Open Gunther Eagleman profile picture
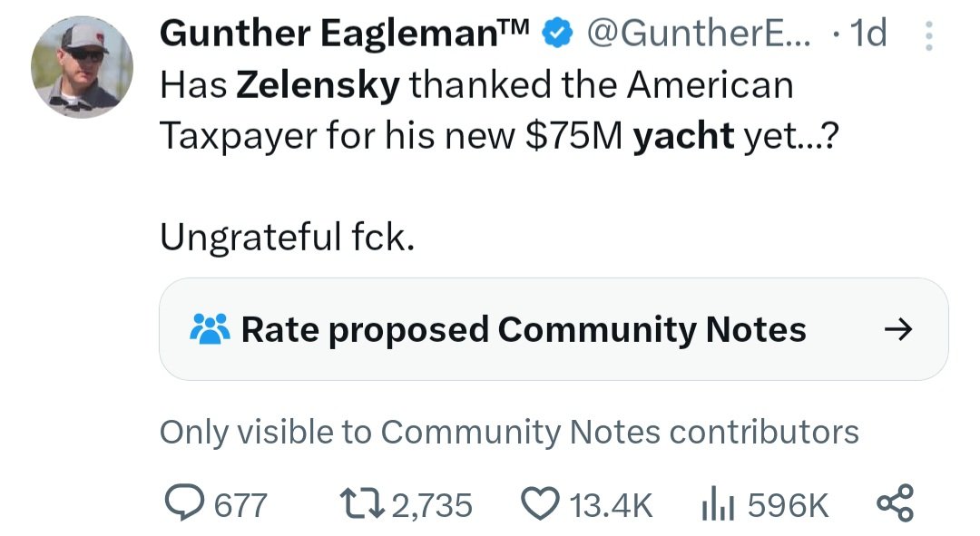The width and height of the screenshot is (980, 536). pos(82,67)
